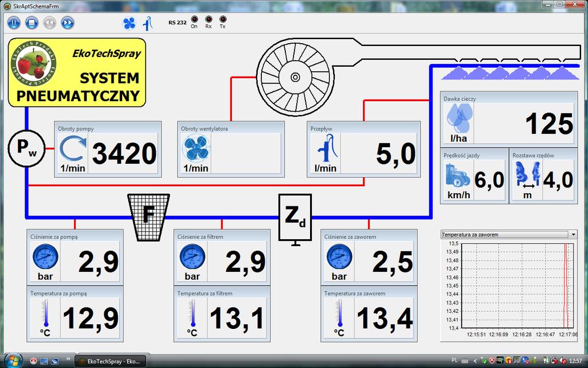The image size is (588, 368).
Task: Select temperature after valve value 13,4
Action: [385, 319]
